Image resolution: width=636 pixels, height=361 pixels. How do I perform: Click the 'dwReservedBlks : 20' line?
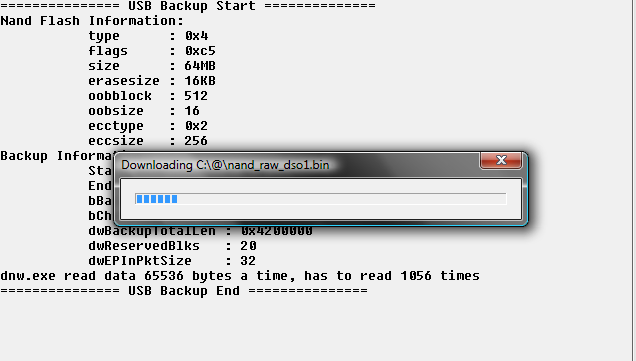[172, 246]
